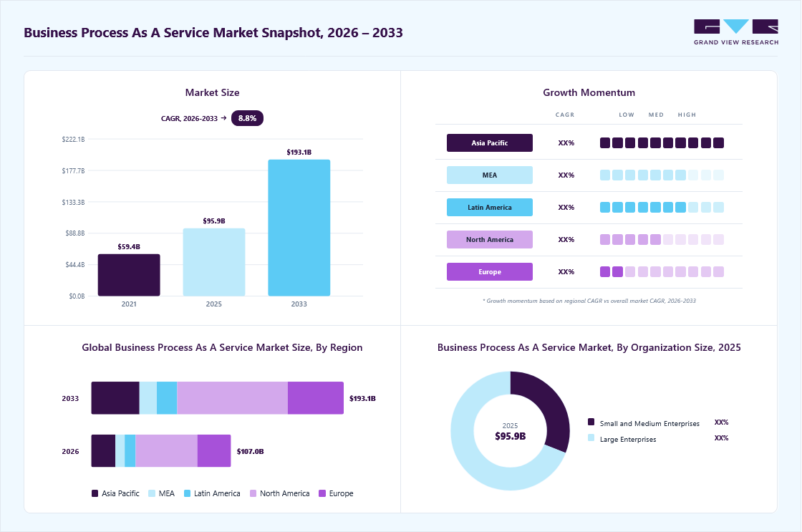The height and width of the screenshot is (532, 802).
Task: Click the 2025 market size bar
Action: [214, 262]
